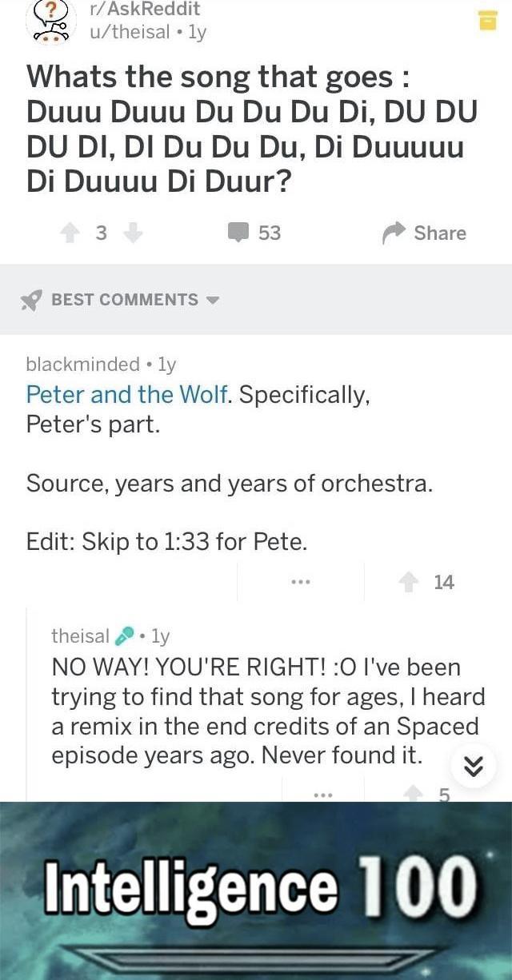Open three-dot options on theisal's reply
This screenshot has height=980, width=512.
322,795
